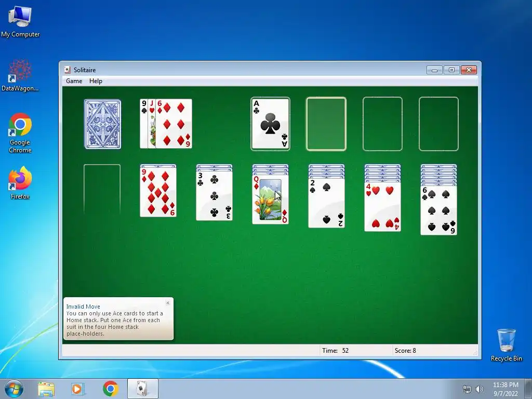Draw from the face-down stock deck

coord(102,124)
